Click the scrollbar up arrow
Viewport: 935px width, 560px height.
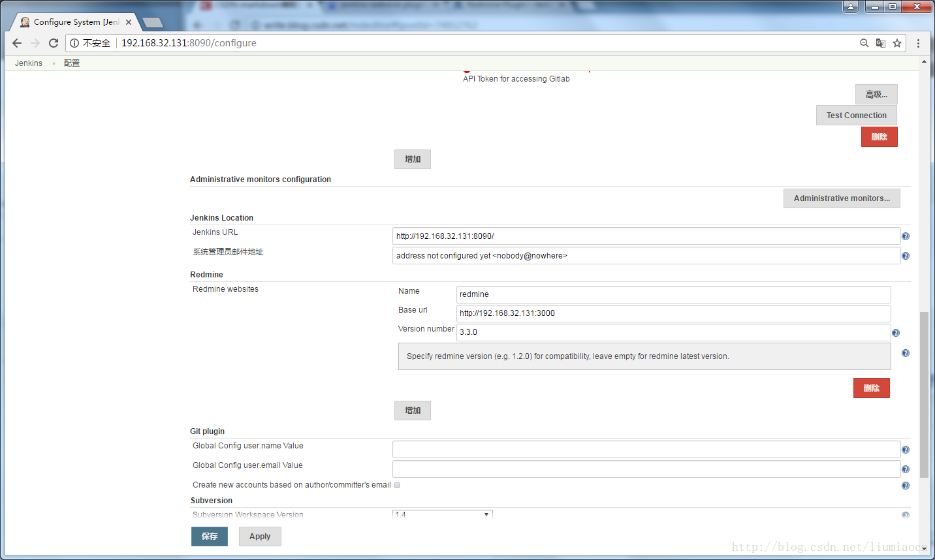tap(924, 61)
